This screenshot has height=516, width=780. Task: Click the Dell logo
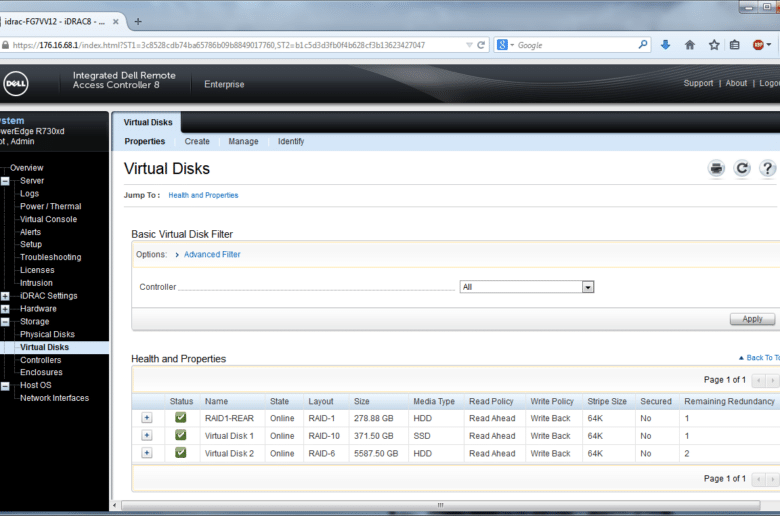point(16,84)
